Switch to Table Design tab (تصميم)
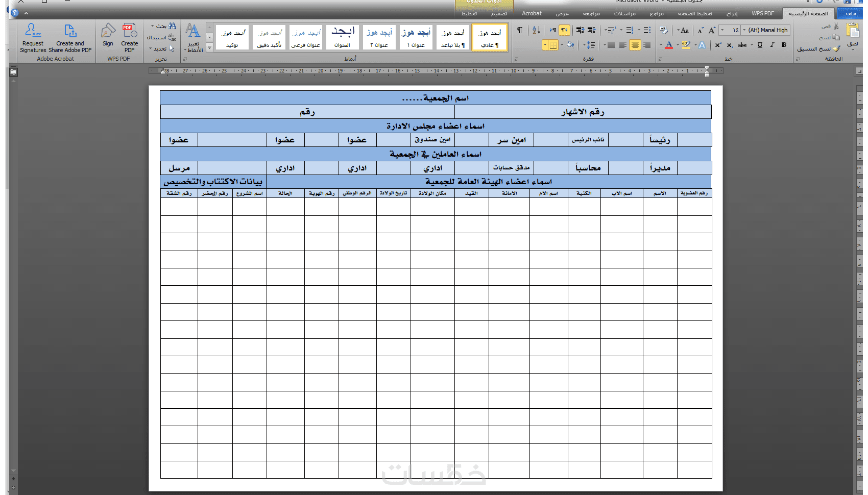 pyautogui.click(x=499, y=14)
